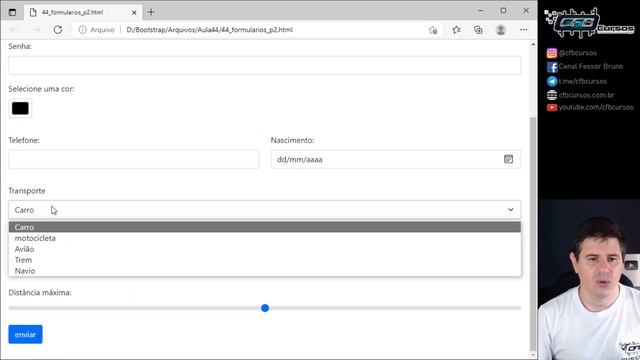Click the Distância máxima slider handle
The width and height of the screenshot is (640, 360).
265,308
